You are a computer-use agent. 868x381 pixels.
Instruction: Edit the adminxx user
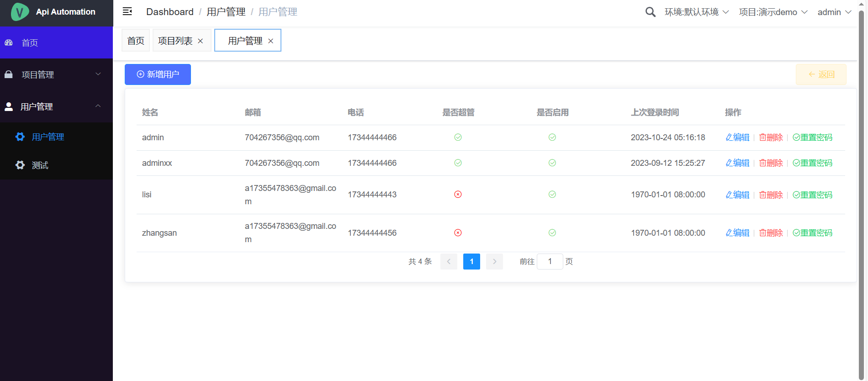pos(737,163)
